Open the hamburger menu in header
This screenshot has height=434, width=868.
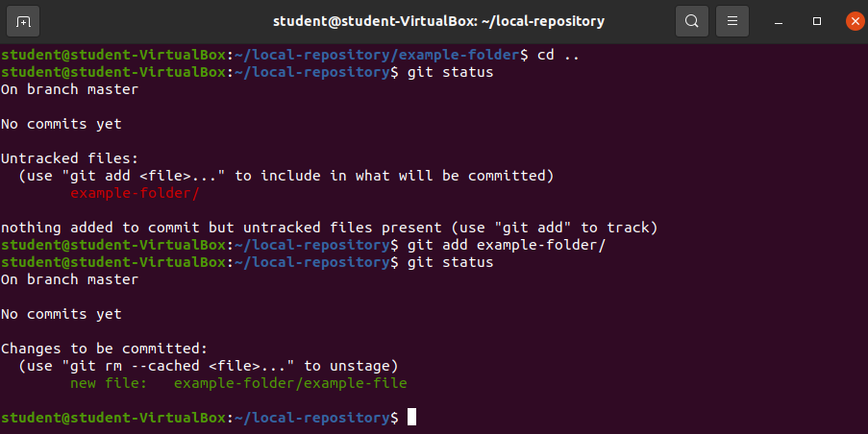[733, 20]
